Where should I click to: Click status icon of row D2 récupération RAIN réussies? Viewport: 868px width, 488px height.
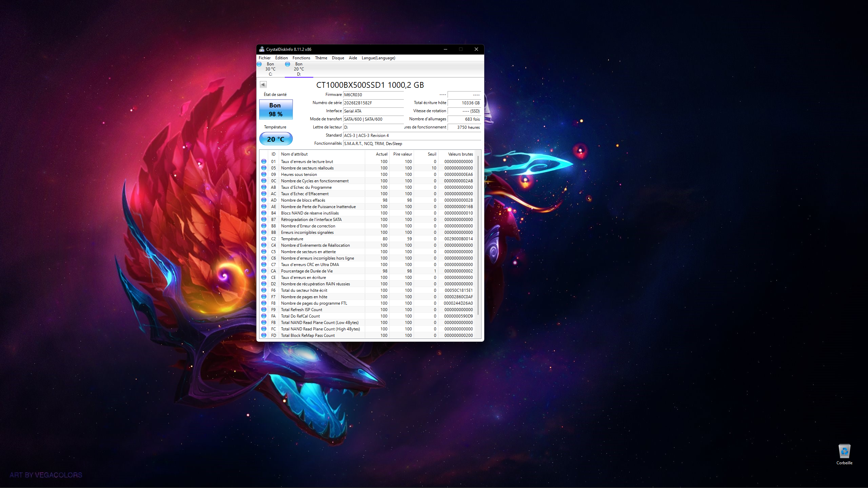[264, 284]
